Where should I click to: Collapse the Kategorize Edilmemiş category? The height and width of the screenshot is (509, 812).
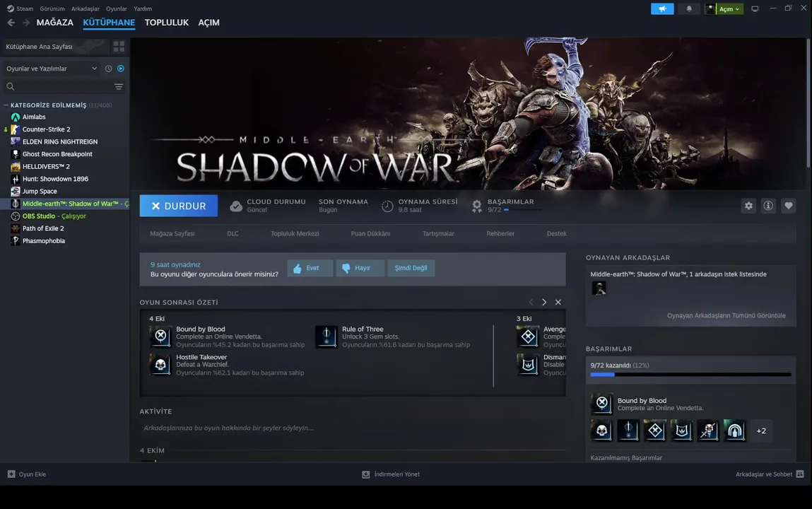[6, 105]
